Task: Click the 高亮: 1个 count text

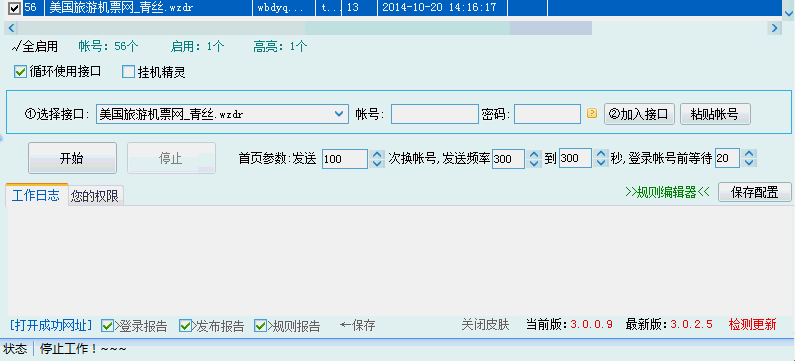Action: (280, 47)
